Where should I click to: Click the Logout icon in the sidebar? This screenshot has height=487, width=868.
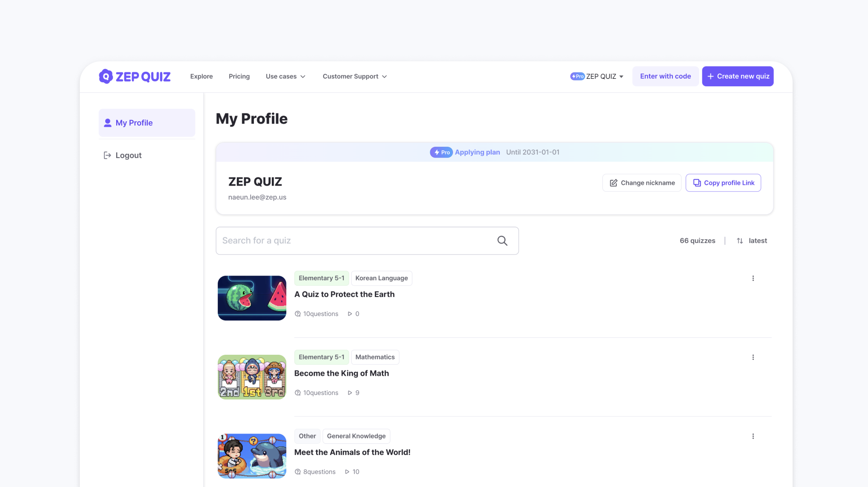(x=107, y=155)
